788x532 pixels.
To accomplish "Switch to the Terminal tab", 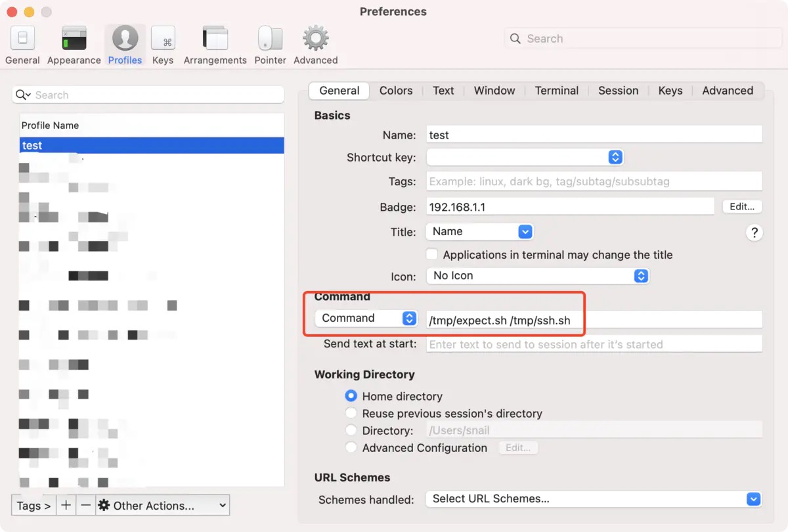I will tap(556, 91).
